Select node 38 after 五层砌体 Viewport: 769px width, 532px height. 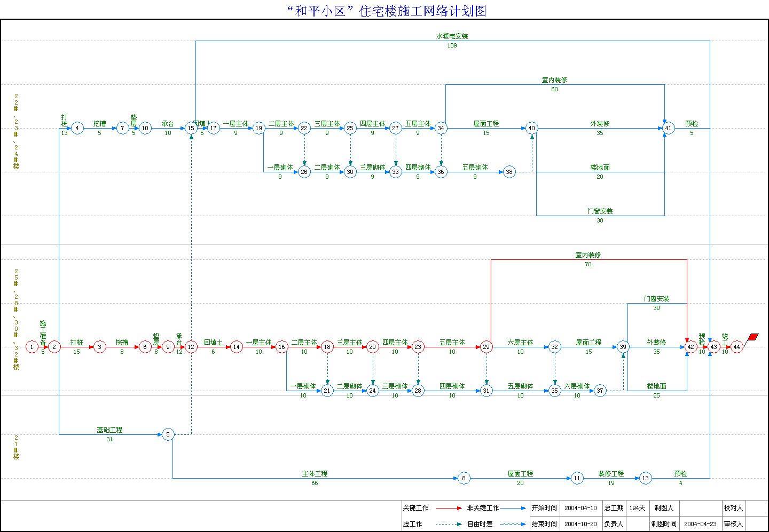click(509, 172)
